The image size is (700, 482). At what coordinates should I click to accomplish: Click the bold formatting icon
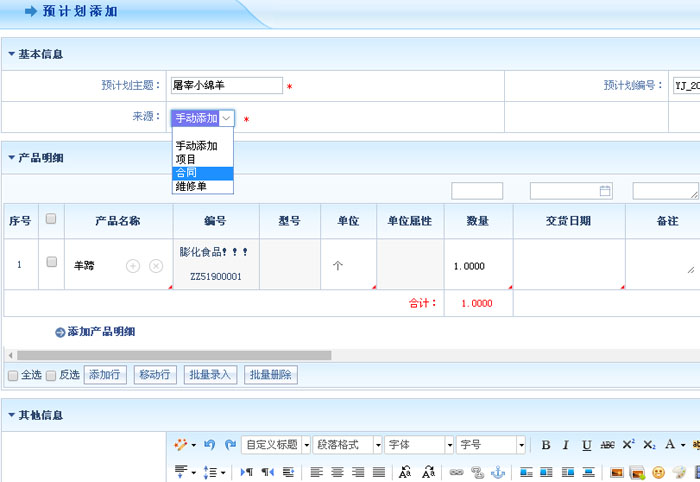[546, 445]
